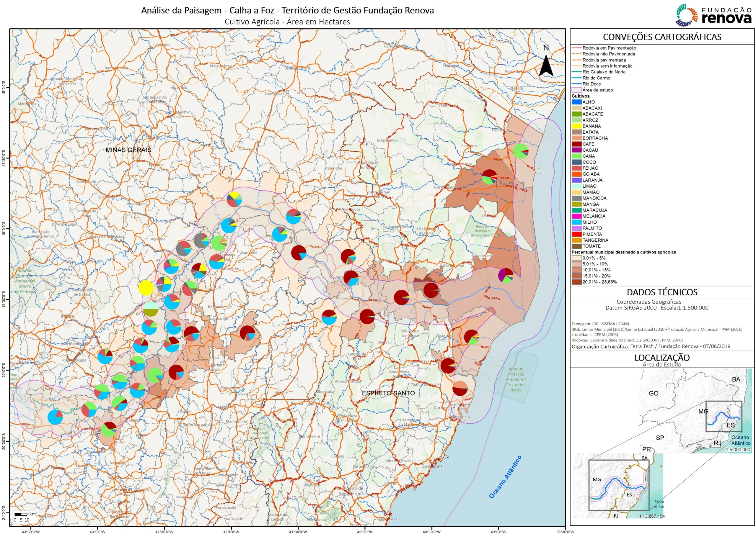This screenshot has width=756, height=534.
Task: Click the 20,01% - 25,66% legend swatch
Action: (576, 282)
